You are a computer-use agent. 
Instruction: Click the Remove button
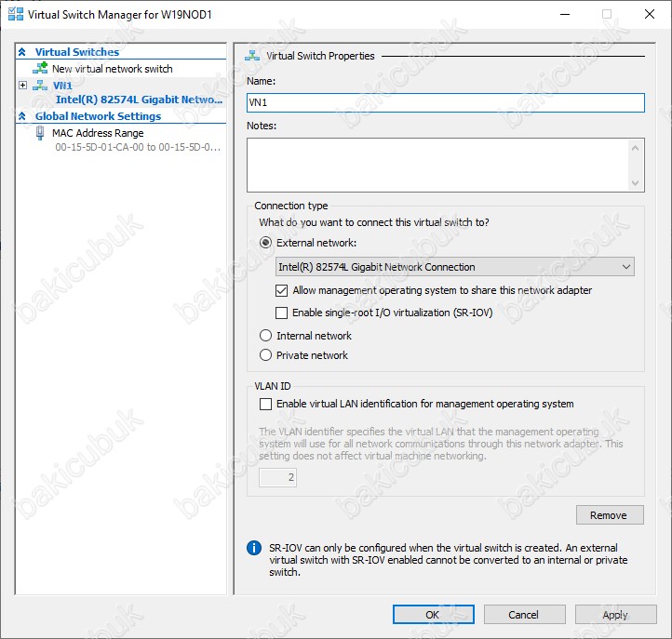click(x=609, y=515)
